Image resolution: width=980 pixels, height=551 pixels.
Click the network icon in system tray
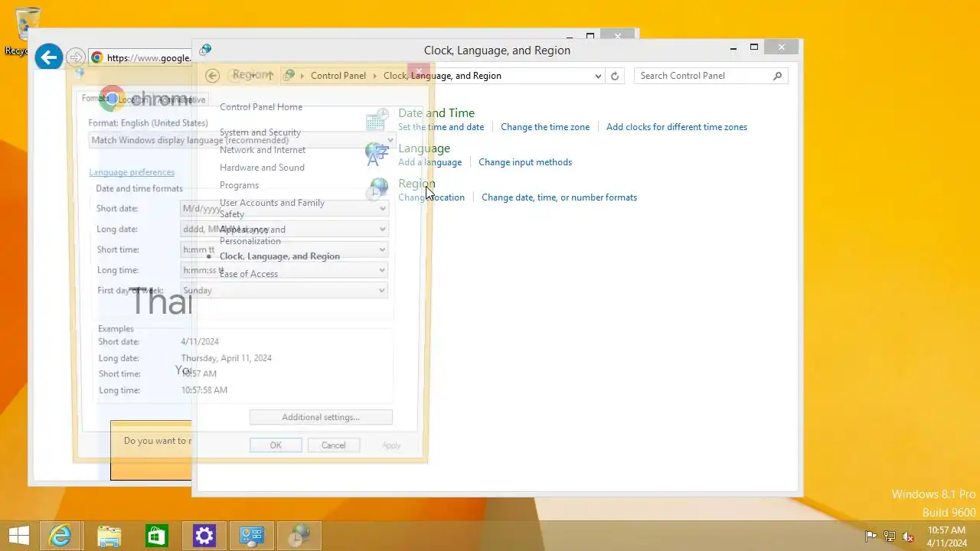890,536
